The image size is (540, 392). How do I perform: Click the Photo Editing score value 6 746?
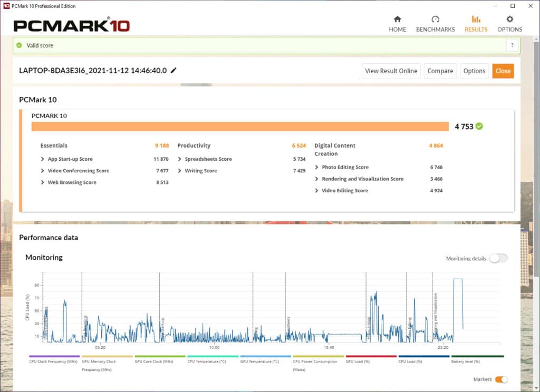click(x=436, y=167)
